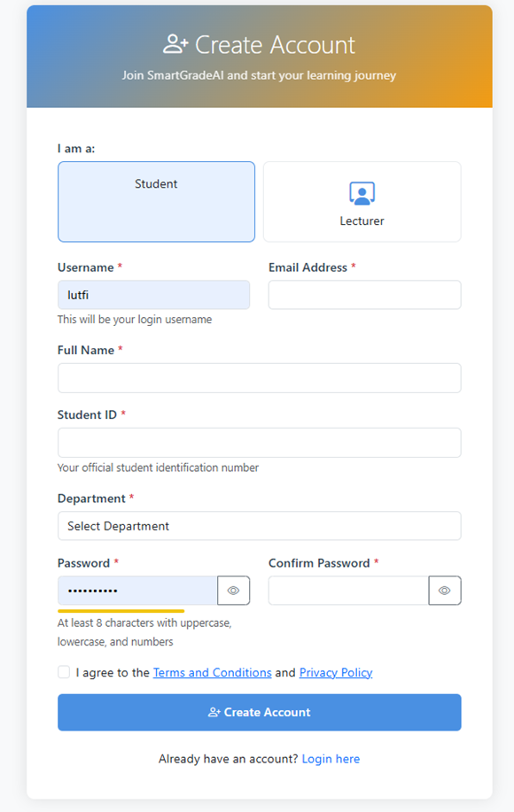Click the Create Account button
Viewport: 514px width, 812px height.
tap(259, 712)
